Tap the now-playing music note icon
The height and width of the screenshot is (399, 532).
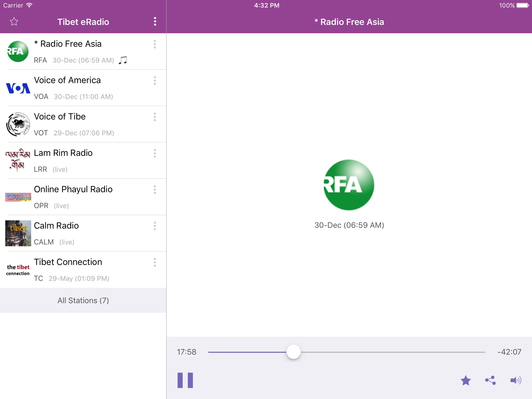pyautogui.click(x=123, y=60)
